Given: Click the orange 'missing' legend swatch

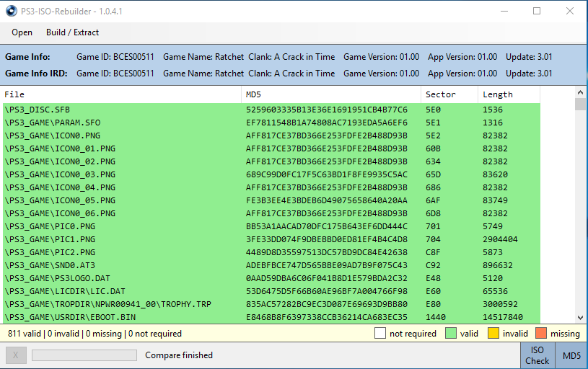Looking at the screenshot, I should click(x=541, y=333).
